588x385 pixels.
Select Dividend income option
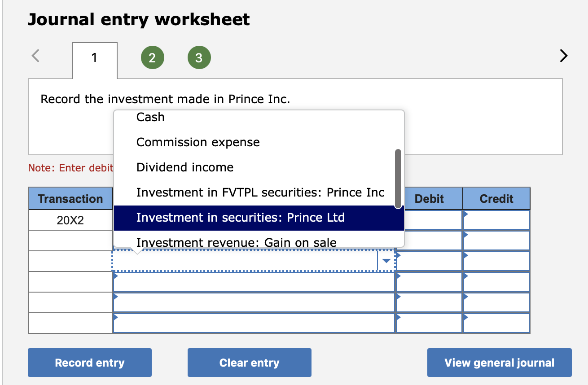185,167
